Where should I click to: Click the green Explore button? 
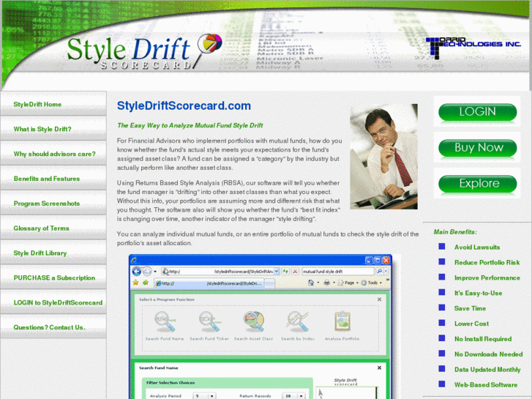tap(477, 184)
